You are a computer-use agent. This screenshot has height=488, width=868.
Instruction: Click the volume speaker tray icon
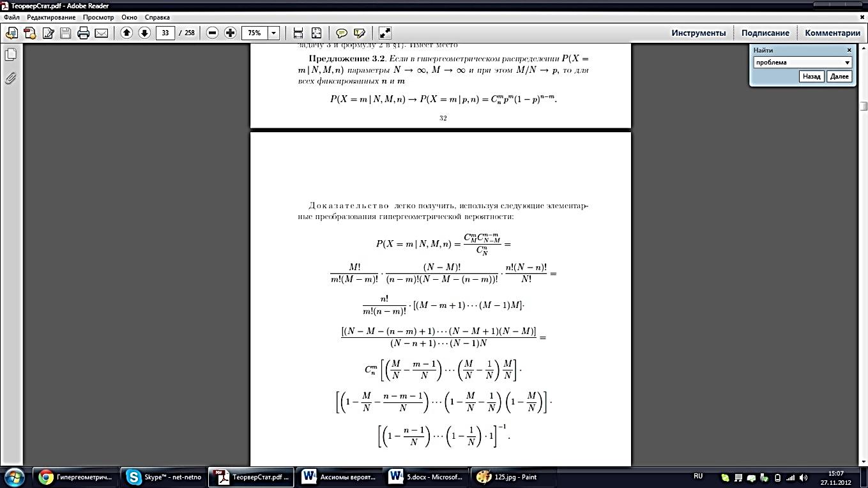pyautogui.click(x=803, y=478)
